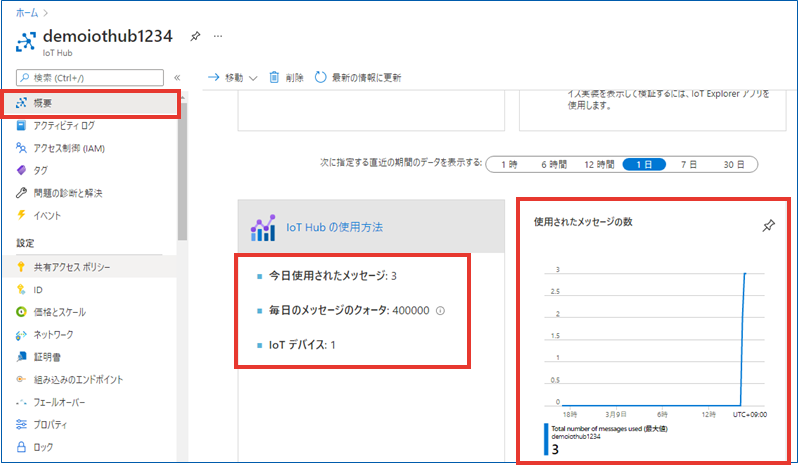Click the sidebar vertical scrollbar
798x465 pixels.
[182, 171]
